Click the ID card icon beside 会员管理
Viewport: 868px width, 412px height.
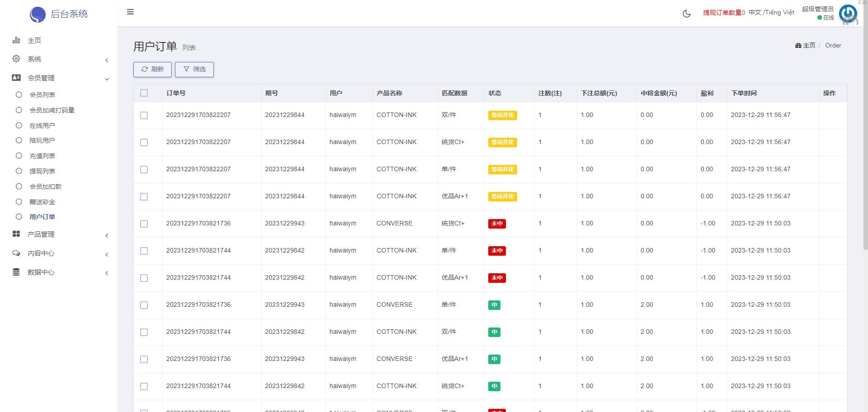point(16,78)
